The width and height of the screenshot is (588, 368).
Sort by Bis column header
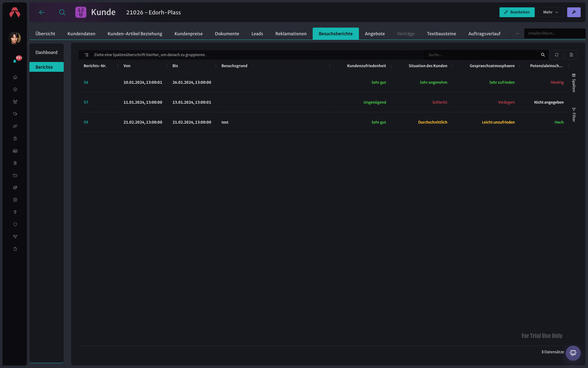tap(175, 66)
